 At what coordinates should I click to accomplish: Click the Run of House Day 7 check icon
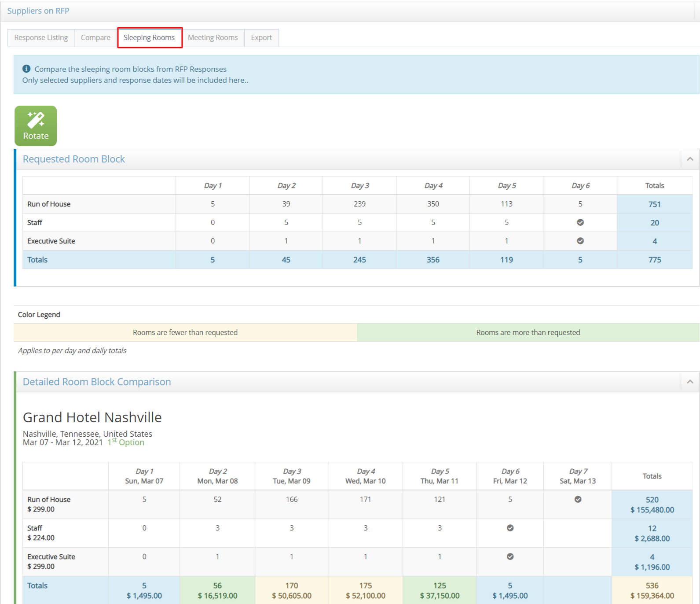[x=578, y=499]
